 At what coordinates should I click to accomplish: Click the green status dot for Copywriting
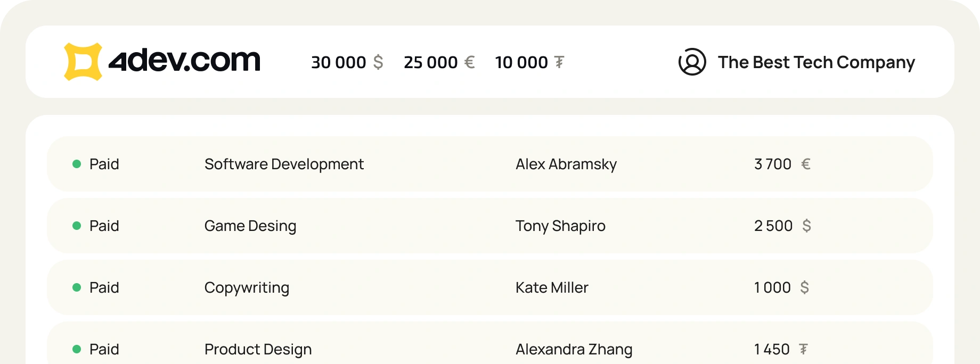77,287
